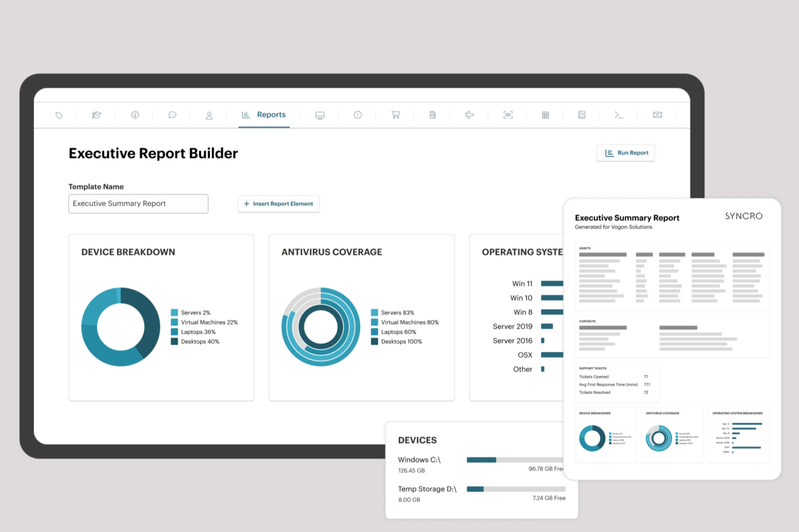Open the document file icon tab
Screen dimensions: 799x532
tap(432, 115)
